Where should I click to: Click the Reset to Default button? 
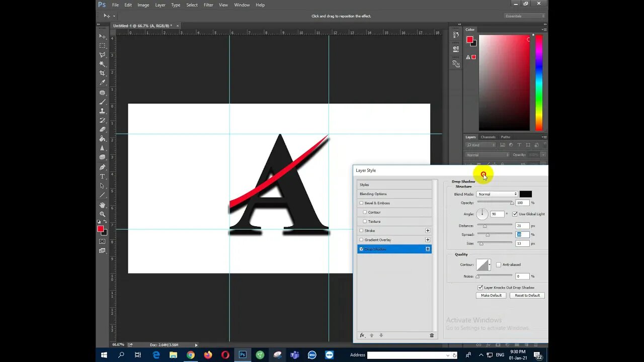pos(527,296)
